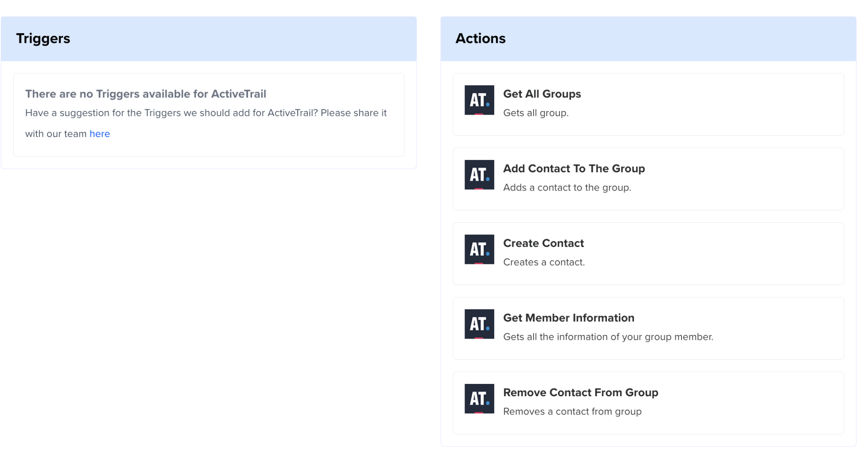Open the here link to suggest Triggers
The height and width of the screenshot is (456, 868).
click(x=100, y=133)
